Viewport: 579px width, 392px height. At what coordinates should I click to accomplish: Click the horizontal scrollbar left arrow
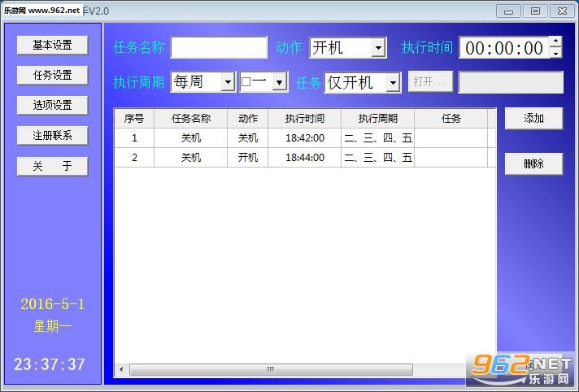(x=121, y=369)
